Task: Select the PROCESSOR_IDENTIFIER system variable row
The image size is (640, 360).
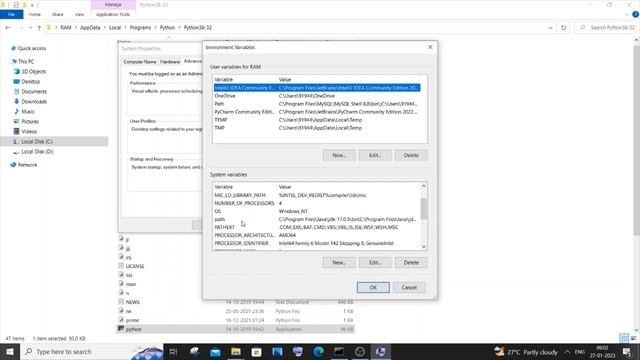Action: (x=317, y=243)
